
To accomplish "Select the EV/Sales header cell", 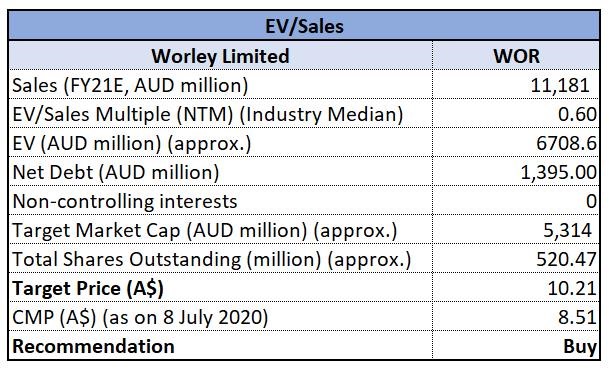I will 304,26.
